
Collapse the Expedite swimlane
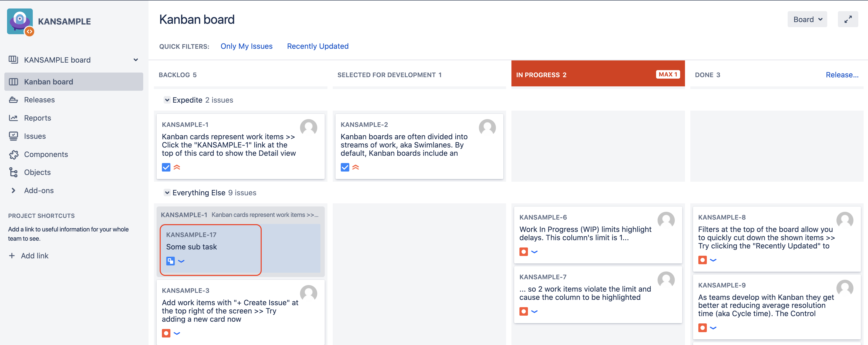(167, 100)
